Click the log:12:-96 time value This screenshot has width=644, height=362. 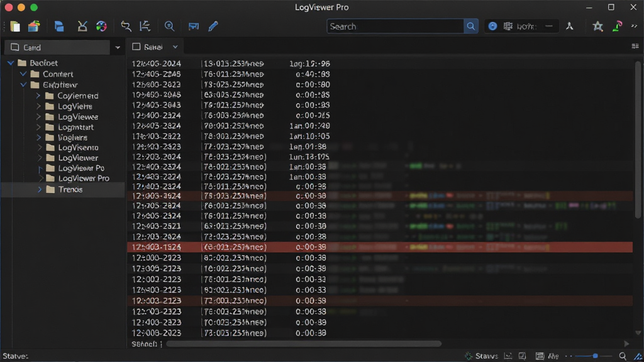[309, 63]
